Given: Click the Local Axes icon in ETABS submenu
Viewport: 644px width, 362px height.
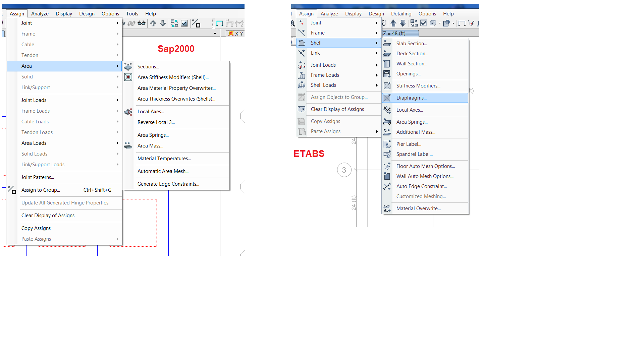Looking at the screenshot, I should tap(387, 110).
